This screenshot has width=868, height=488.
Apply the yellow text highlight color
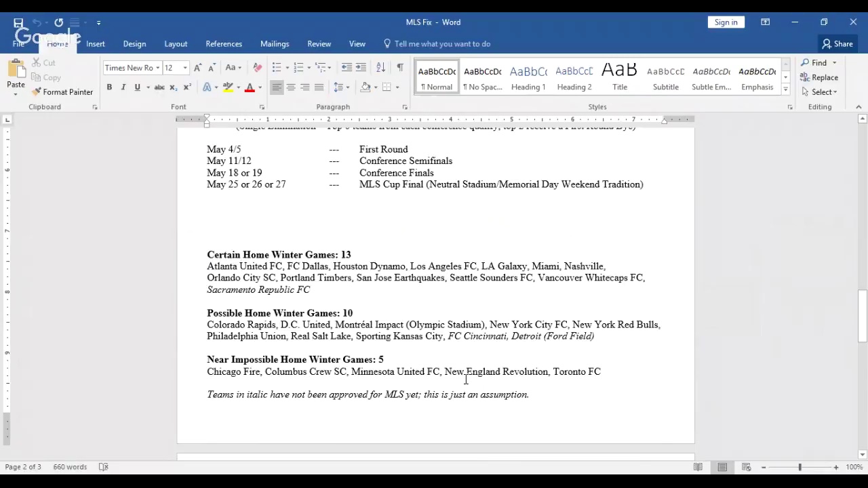pyautogui.click(x=228, y=87)
